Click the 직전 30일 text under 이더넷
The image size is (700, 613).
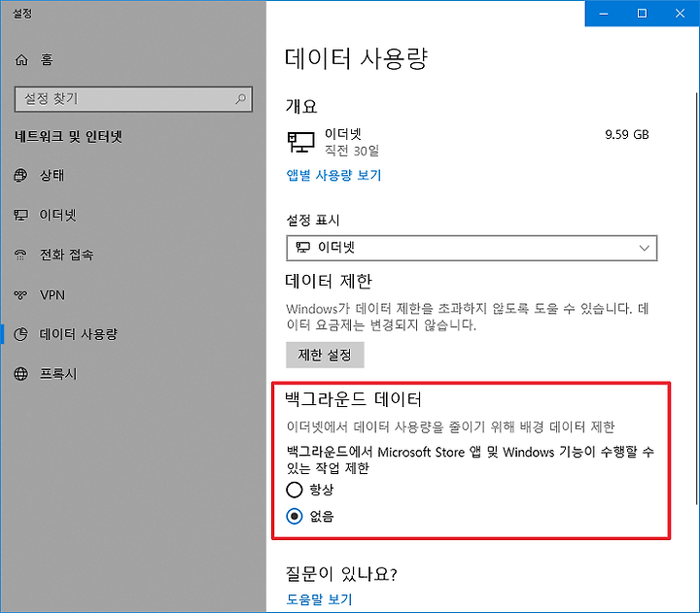point(352,151)
